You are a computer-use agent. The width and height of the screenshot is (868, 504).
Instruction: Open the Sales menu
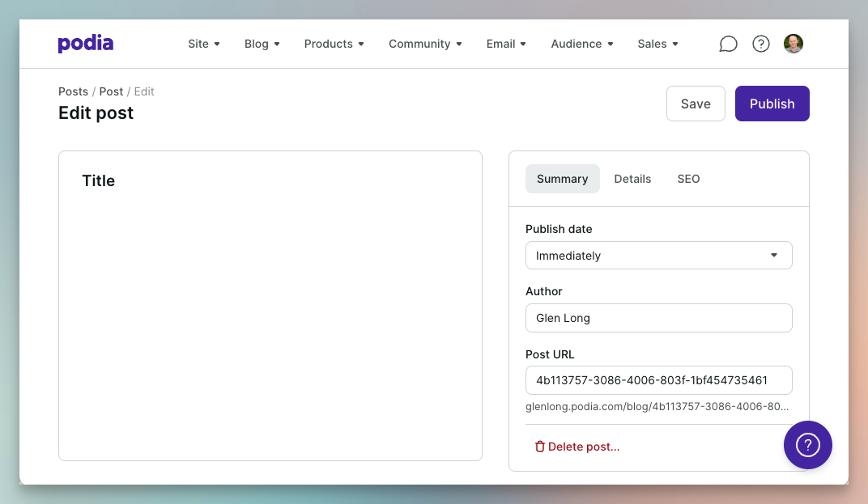pos(657,44)
